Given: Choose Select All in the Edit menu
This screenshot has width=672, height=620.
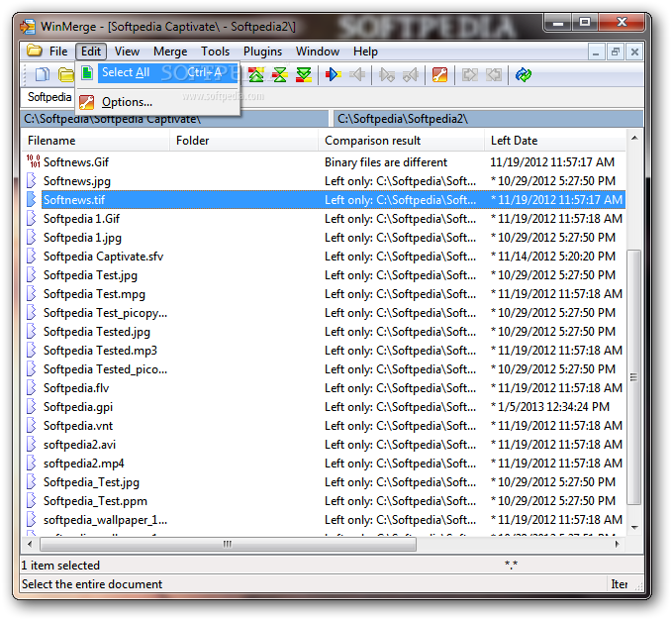Looking at the screenshot, I should [x=157, y=73].
